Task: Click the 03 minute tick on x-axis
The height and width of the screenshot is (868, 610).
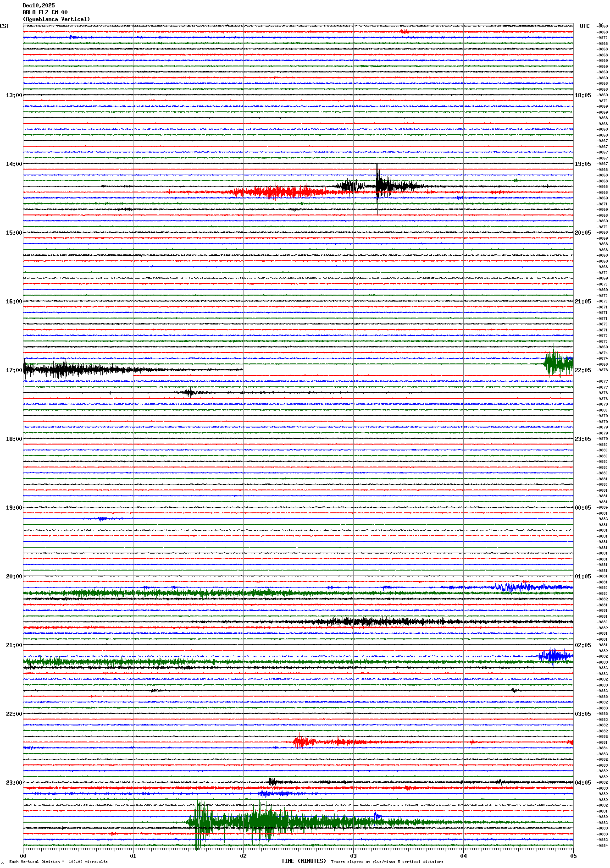Action: coord(353,856)
